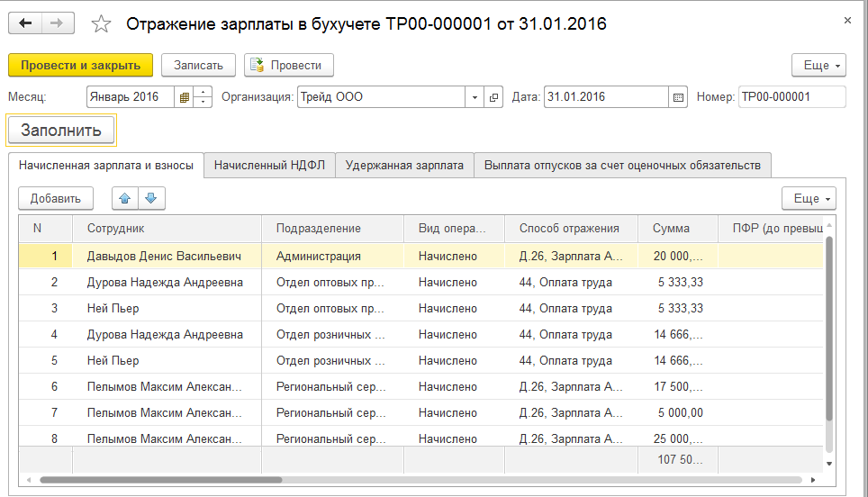Open the table Еще menu

click(809, 198)
